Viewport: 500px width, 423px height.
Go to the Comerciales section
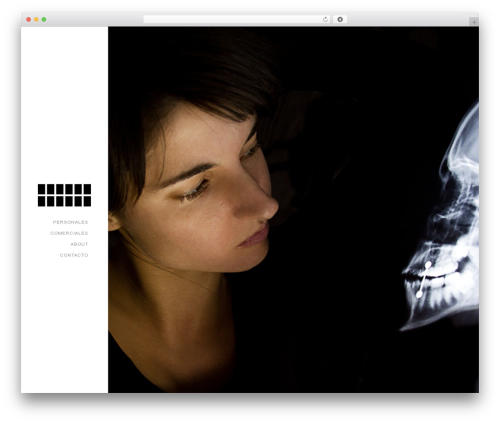(x=69, y=233)
